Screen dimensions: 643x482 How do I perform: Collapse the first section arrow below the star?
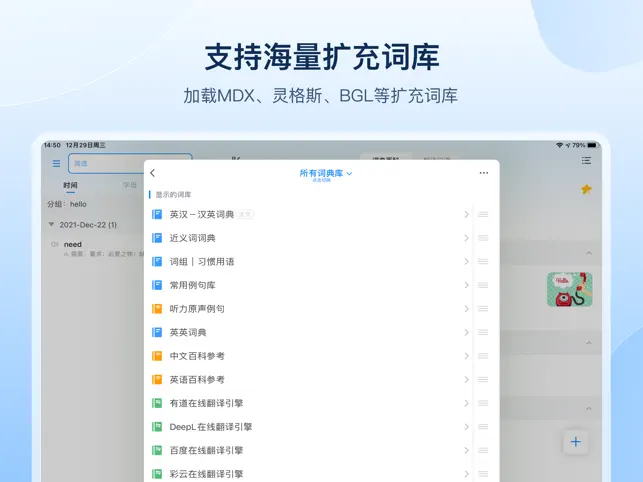589,253
